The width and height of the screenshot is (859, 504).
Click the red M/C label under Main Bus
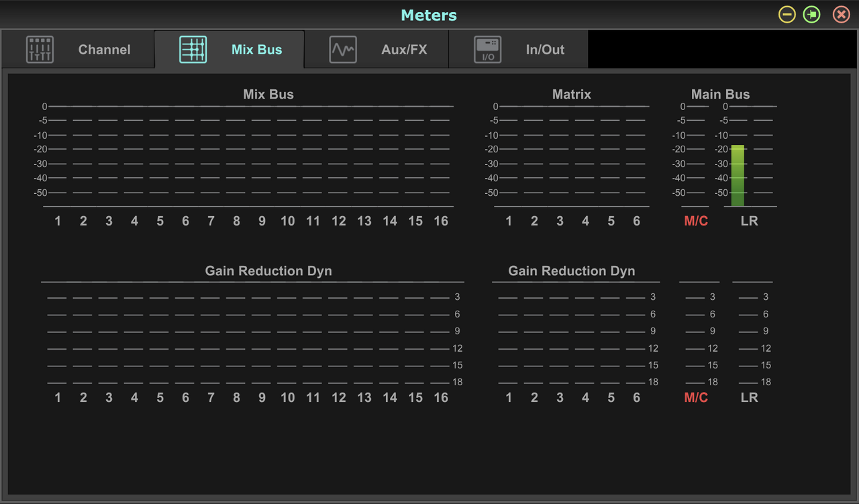coord(696,221)
